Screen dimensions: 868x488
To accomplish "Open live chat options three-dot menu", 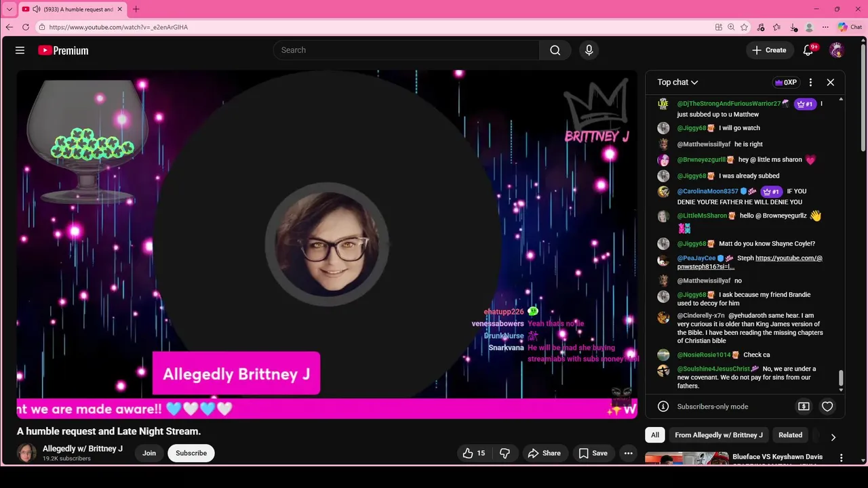I will pos(810,82).
